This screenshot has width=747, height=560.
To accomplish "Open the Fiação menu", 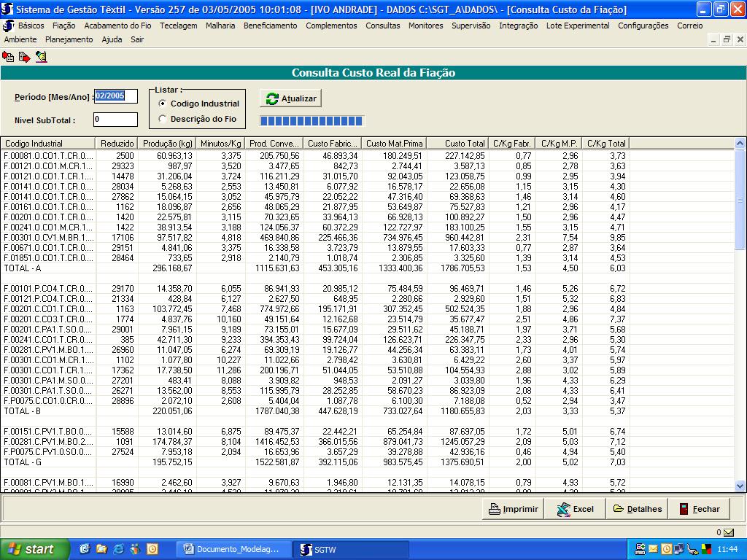I will coord(64,26).
